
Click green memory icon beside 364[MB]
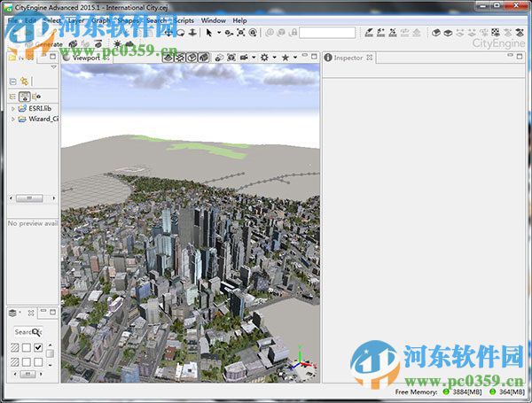(492, 392)
